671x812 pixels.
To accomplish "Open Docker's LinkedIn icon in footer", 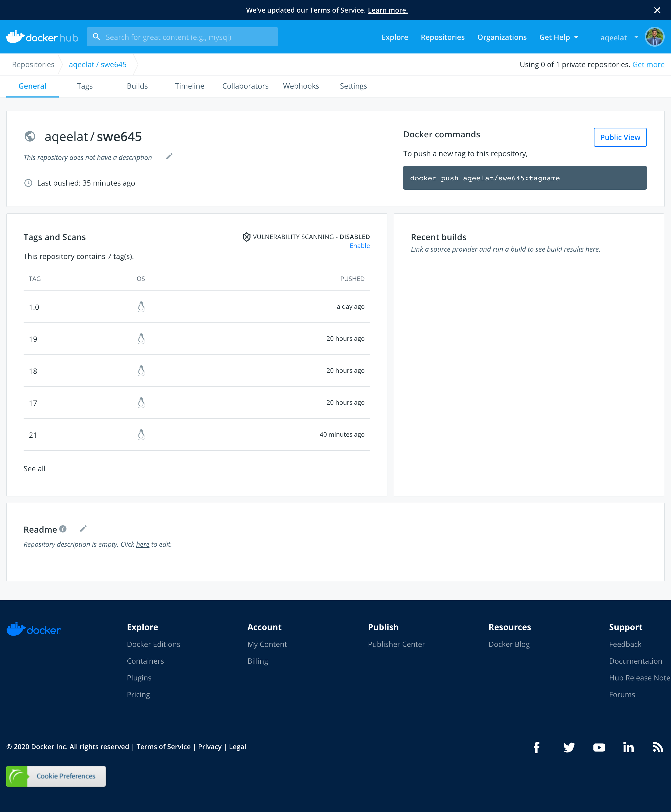I will 628,748.
